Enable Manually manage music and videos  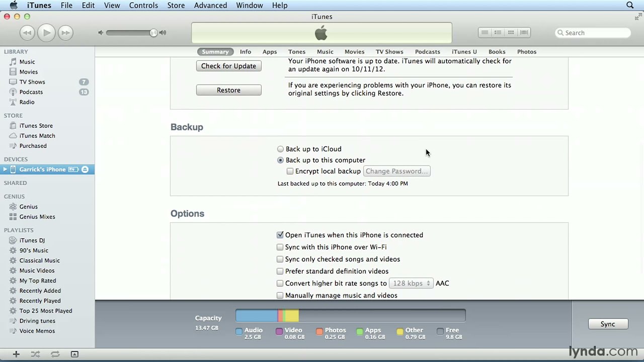coord(280,295)
